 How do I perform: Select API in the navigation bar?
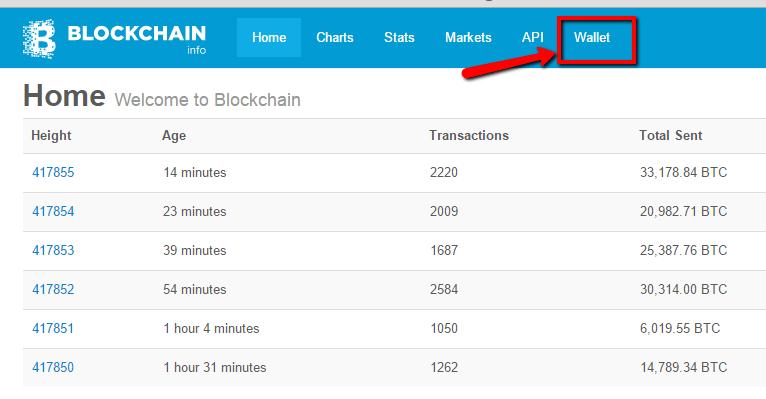tap(532, 38)
